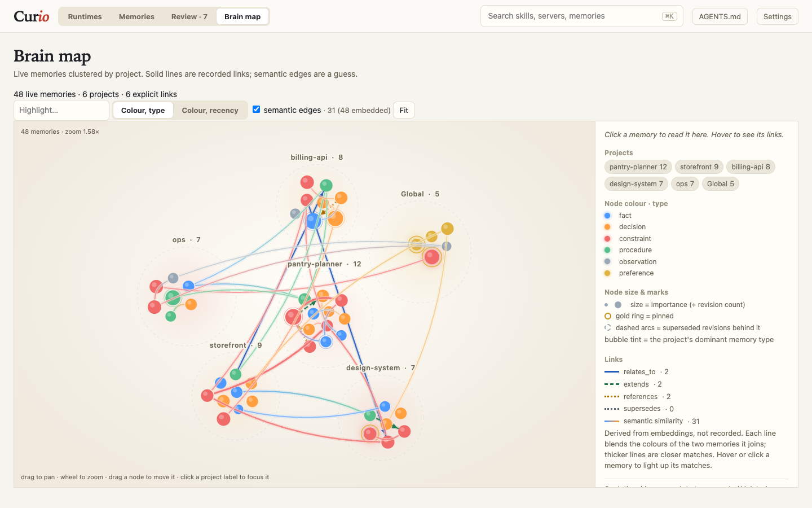Click the extends dashed link legend line
This screenshot has height=508, width=812.
click(612, 384)
